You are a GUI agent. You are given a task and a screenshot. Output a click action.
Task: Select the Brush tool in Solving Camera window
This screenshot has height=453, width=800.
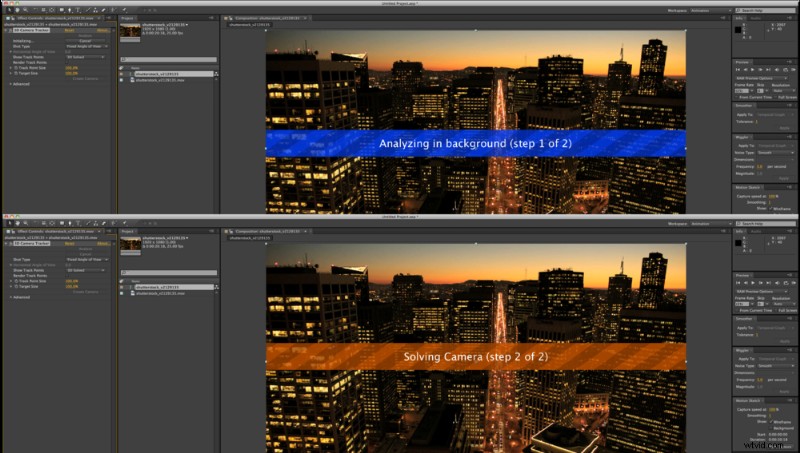click(87, 223)
